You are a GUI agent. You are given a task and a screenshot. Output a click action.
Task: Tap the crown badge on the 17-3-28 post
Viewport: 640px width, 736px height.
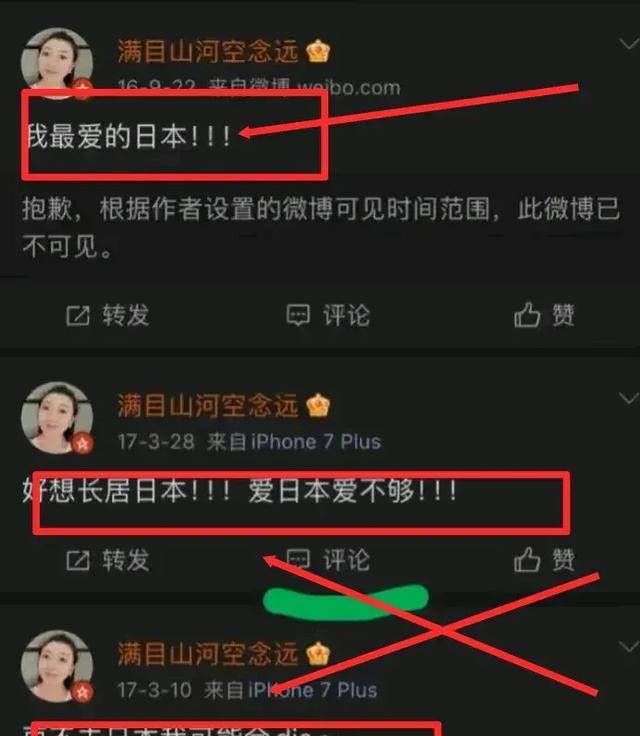tap(318, 406)
